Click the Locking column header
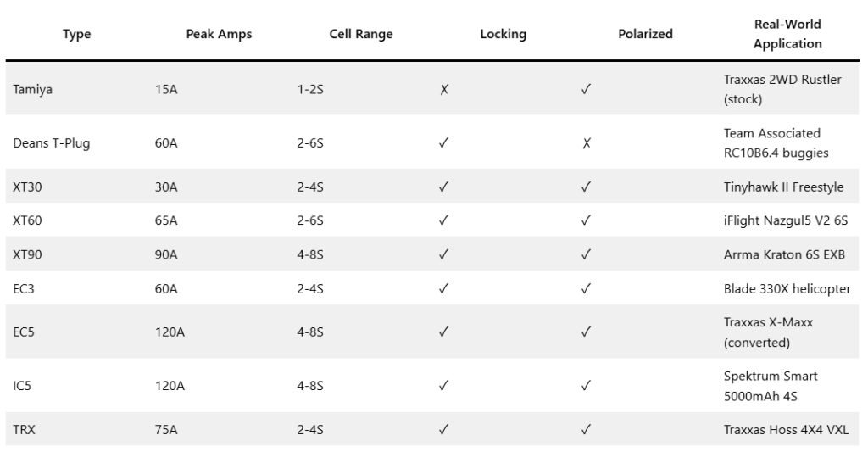This screenshot has width=868, height=452. [503, 35]
